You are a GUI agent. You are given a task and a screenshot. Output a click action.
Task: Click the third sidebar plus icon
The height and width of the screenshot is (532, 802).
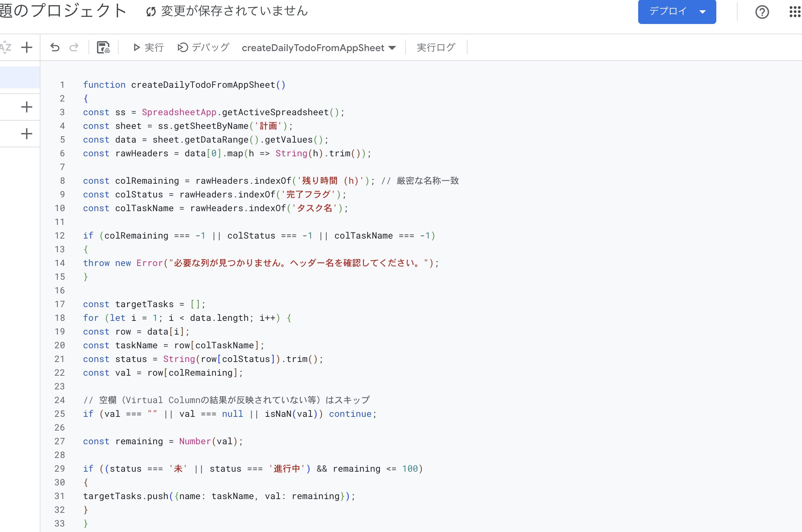point(27,134)
